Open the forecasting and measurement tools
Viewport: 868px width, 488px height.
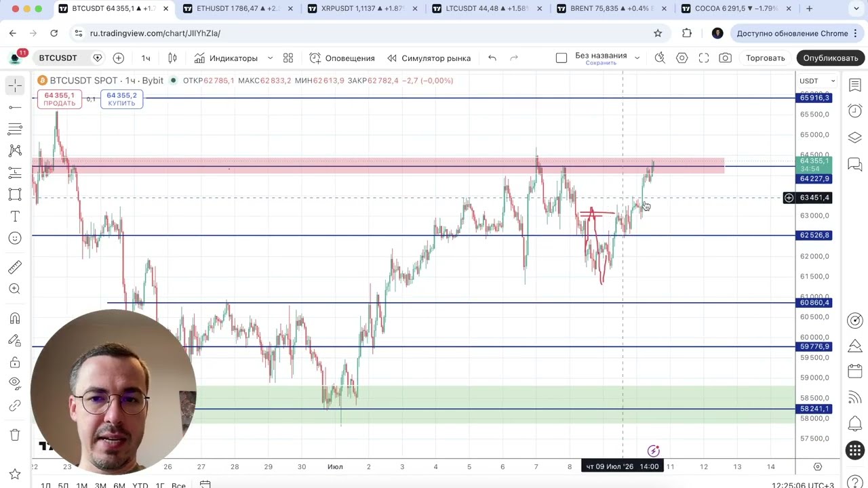(x=15, y=172)
